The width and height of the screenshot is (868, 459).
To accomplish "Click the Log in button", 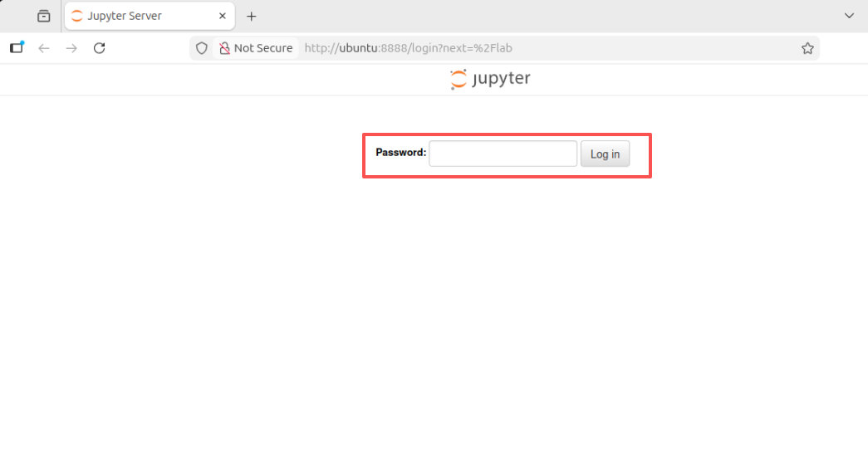I will [605, 154].
